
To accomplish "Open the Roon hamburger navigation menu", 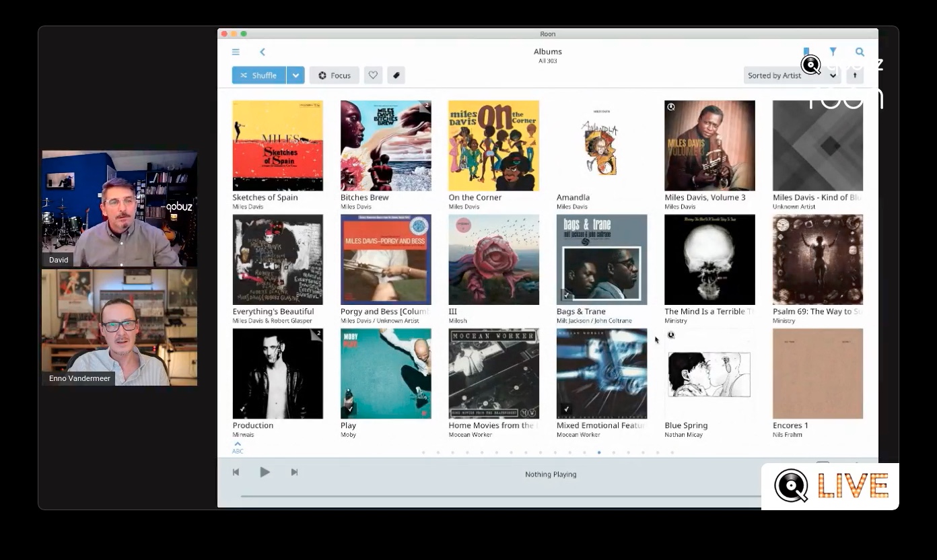I will click(236, 52).
